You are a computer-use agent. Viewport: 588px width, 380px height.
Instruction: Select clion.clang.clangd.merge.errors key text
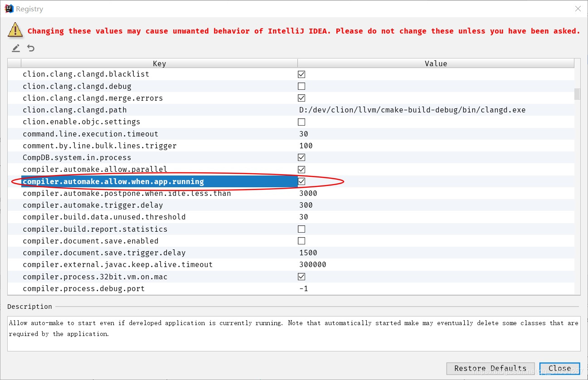click(x=93, y=98)
